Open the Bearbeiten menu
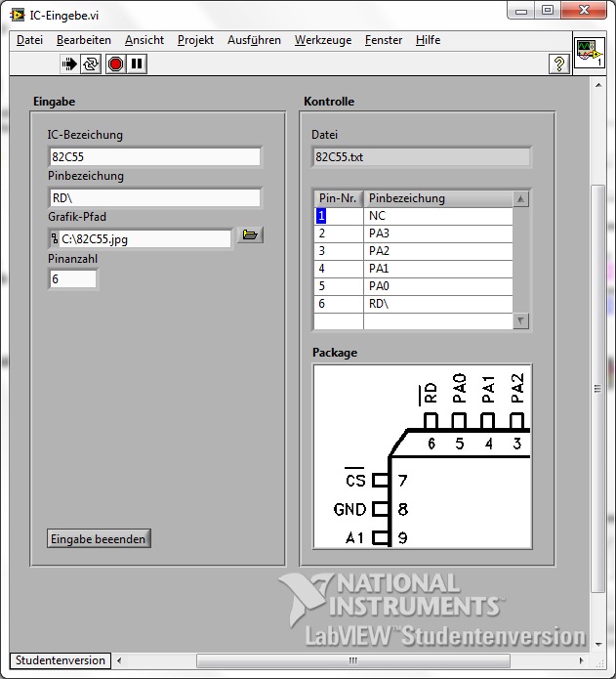This screenshot has width=616, height=679. [84, 40]
